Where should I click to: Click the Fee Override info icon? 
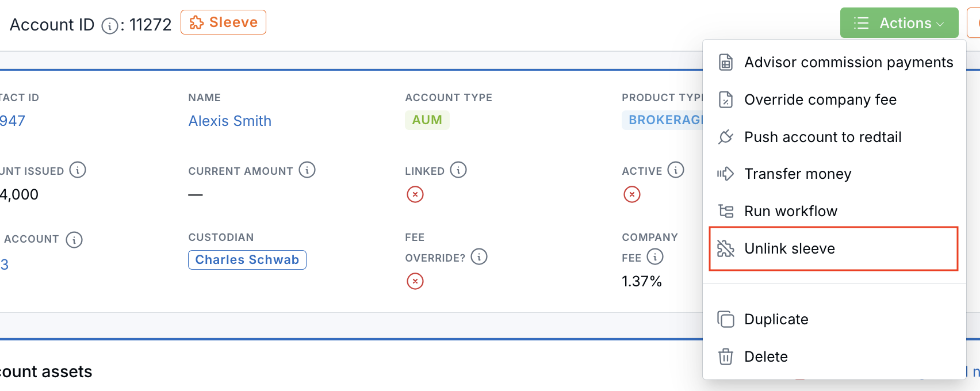(479, 256)
